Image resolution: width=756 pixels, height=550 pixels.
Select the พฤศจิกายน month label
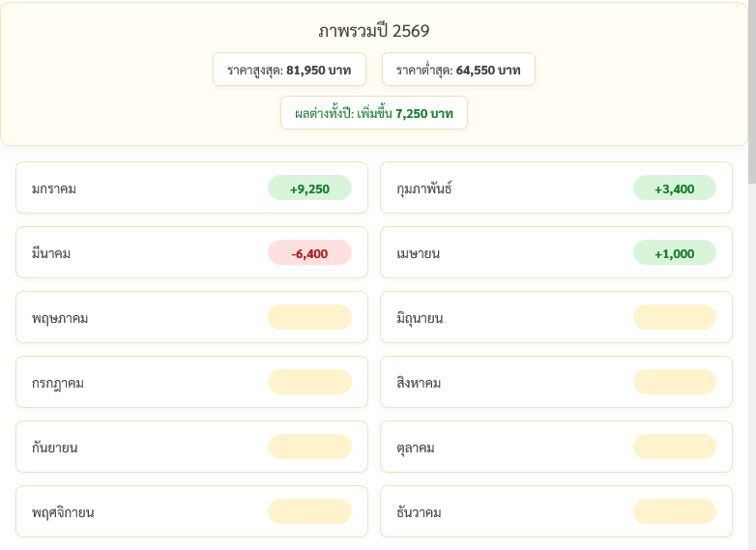[63, 512]
